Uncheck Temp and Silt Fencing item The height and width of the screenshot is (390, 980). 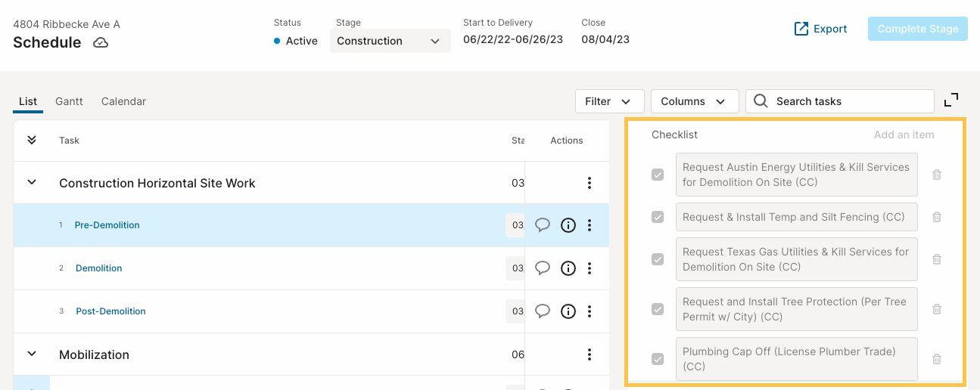(x=658, y=217)
